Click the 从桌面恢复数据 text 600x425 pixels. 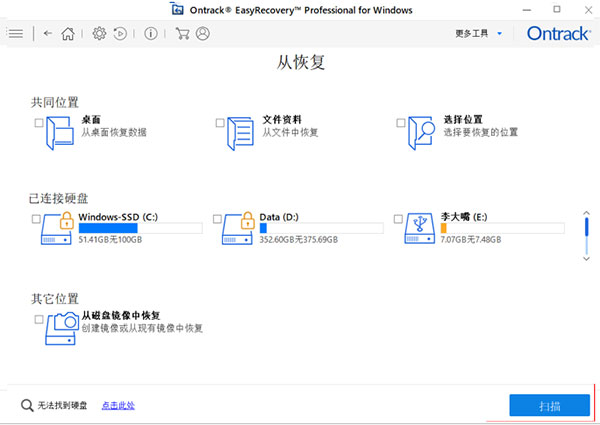(114, 132)
